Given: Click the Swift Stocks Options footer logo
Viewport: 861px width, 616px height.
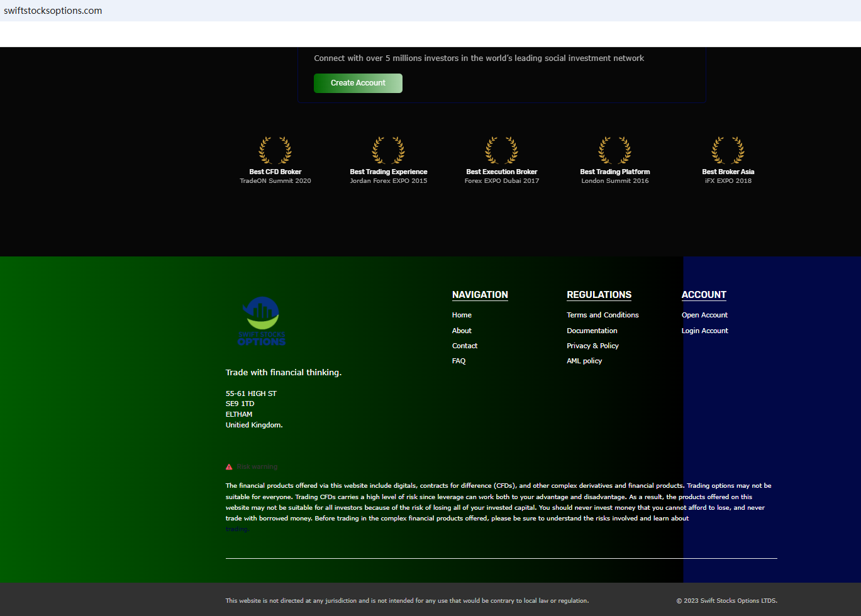Looking at the screenshot, I should [x=262, y=321].
